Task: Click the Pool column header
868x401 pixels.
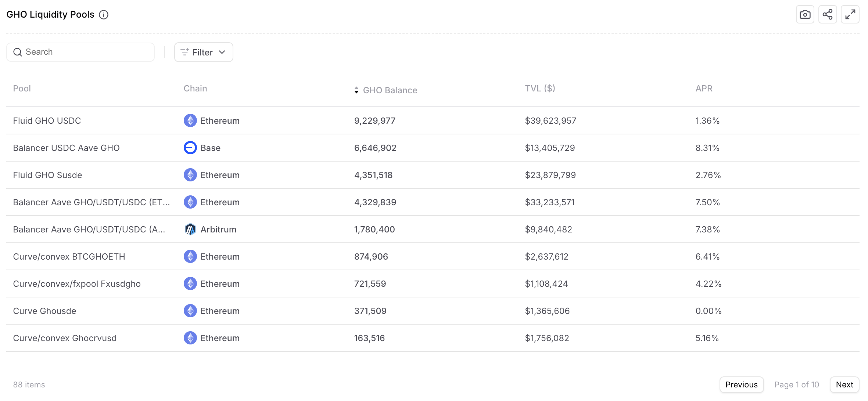Action: tap(22, 88)
